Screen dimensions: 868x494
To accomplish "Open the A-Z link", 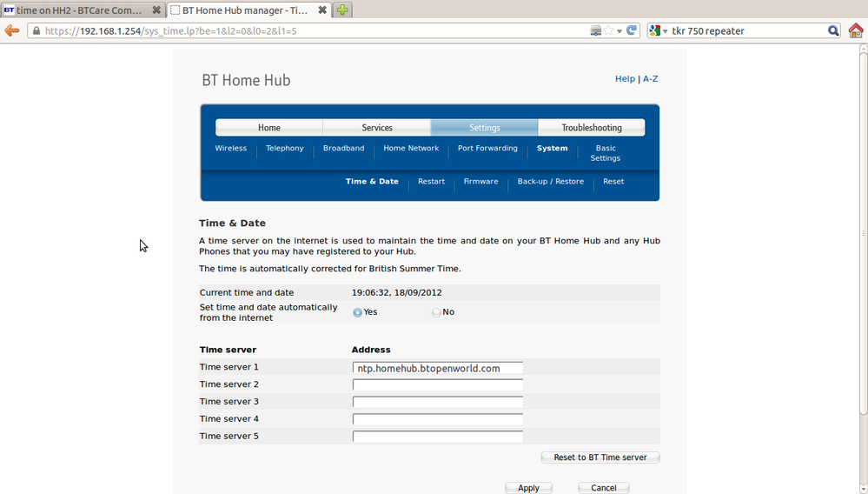I will pyautogui.click(x=651, y=78).
